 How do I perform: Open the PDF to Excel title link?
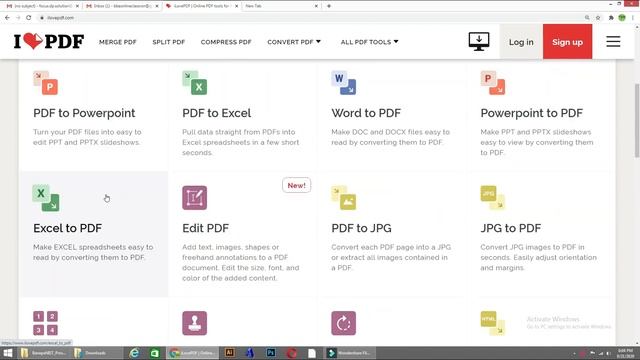click(216, 113)
